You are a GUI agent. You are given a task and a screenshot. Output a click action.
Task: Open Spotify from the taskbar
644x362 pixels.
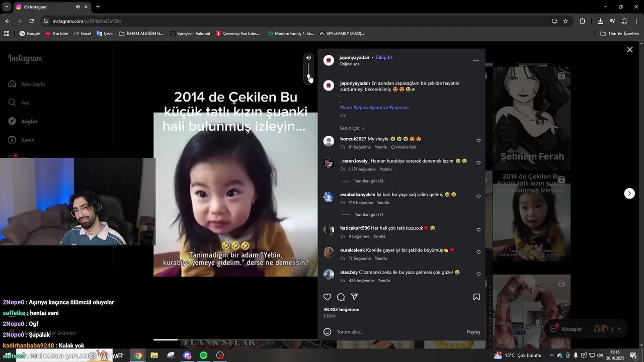[203, 355]
